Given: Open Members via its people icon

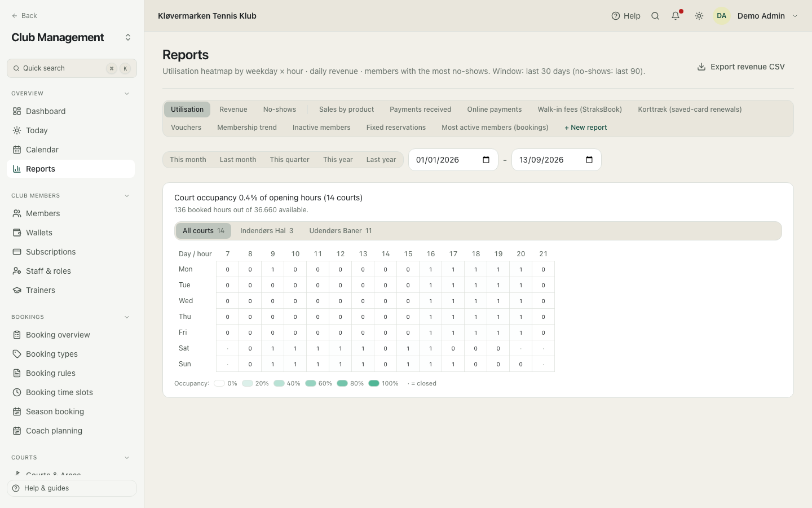Looking at the screenshot, I should click(17, 213).
